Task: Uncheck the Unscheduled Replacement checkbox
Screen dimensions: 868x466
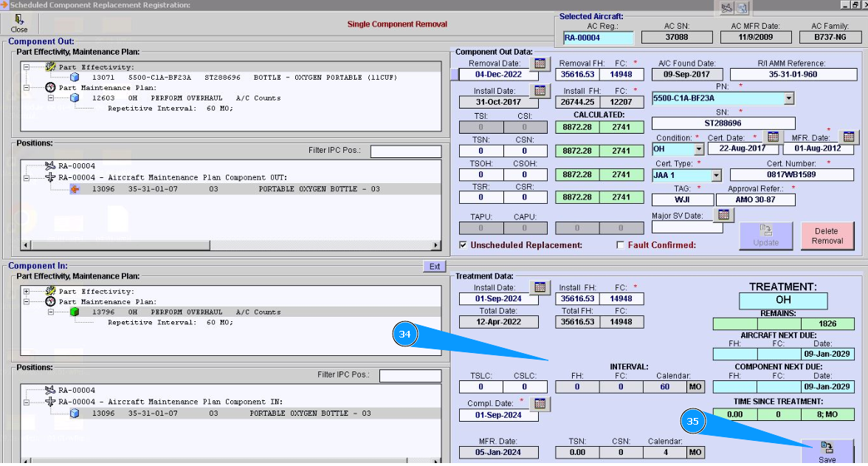Action: click(x=463, y=245)
